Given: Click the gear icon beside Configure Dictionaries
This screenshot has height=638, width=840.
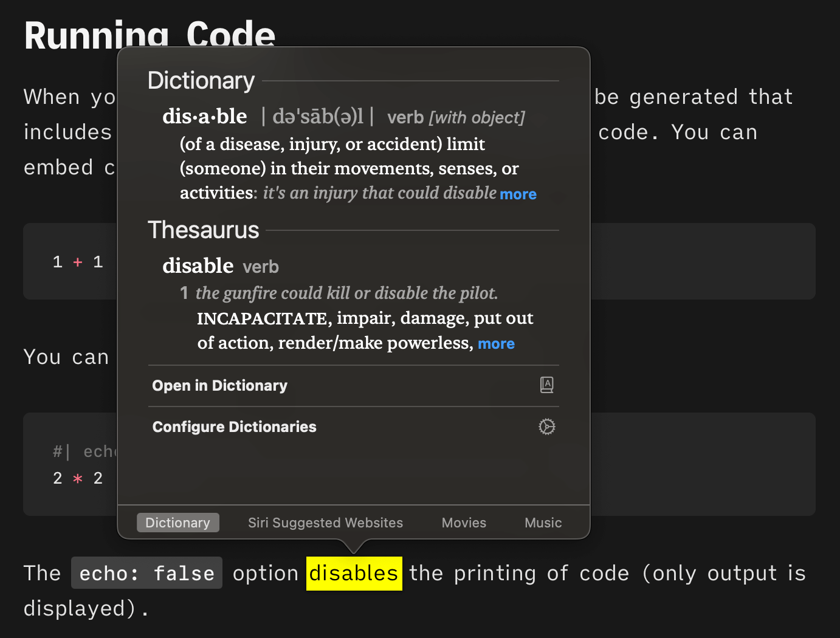Looking at the screenshot, I should tap(546, 427).
